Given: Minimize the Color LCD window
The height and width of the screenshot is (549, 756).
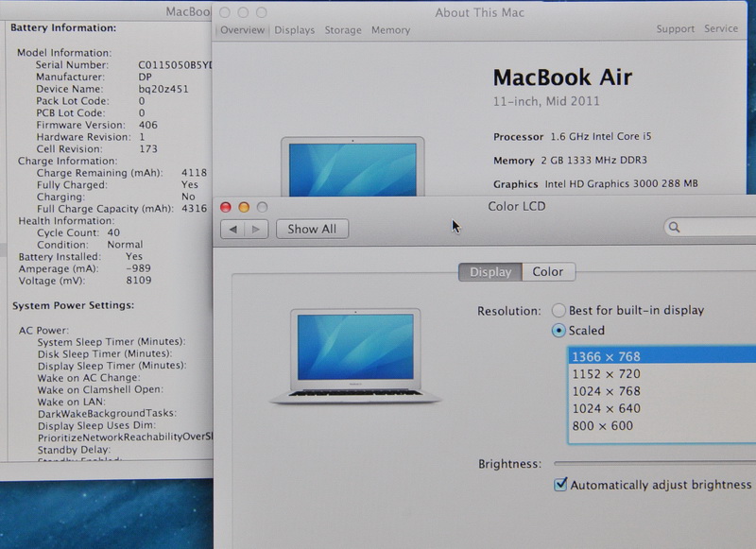Looking at the screenshot, I should (x=244, y=207).
